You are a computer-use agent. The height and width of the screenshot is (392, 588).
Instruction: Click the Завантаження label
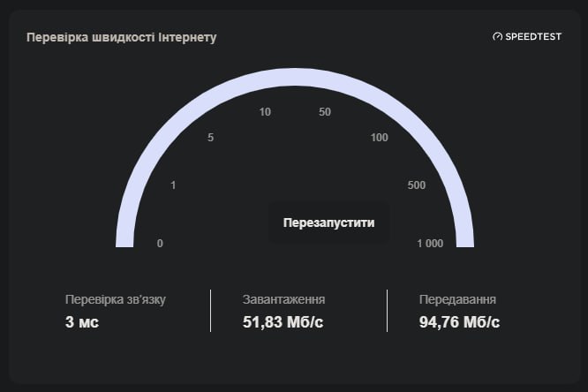tap(283, 299)
